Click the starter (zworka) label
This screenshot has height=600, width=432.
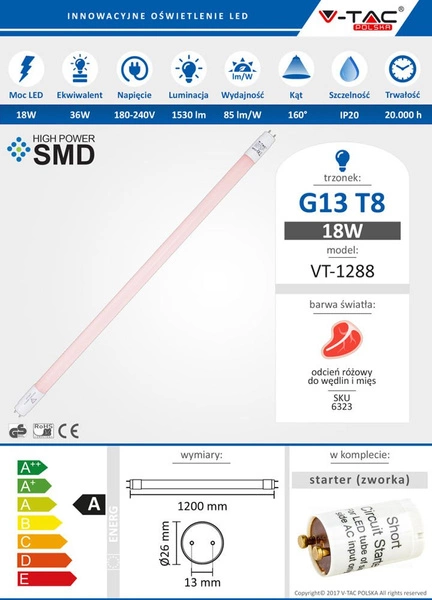pyautogui.click(x=359, y=480)
